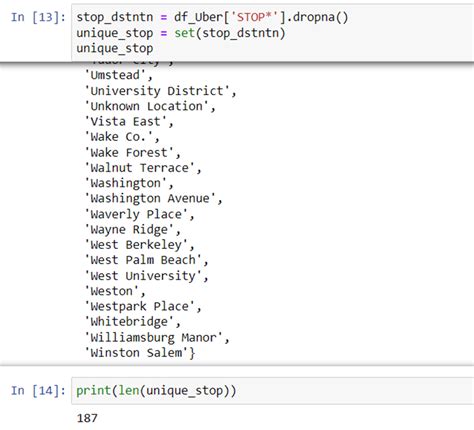Select output row 'Whitebridge'
Viewport: 474px width, 430px height.
[x=132, y=322]
